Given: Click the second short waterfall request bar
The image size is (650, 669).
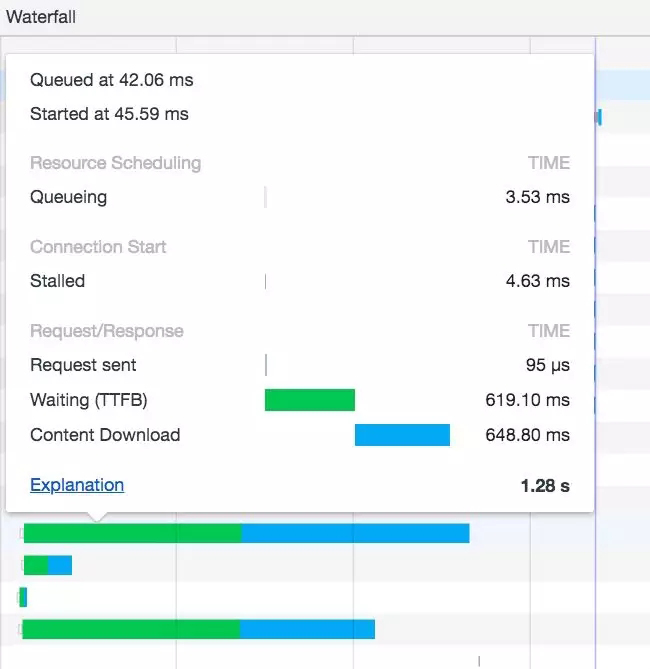Looking at the screenshot, I should pyautogui.click(x=48, y=565).
